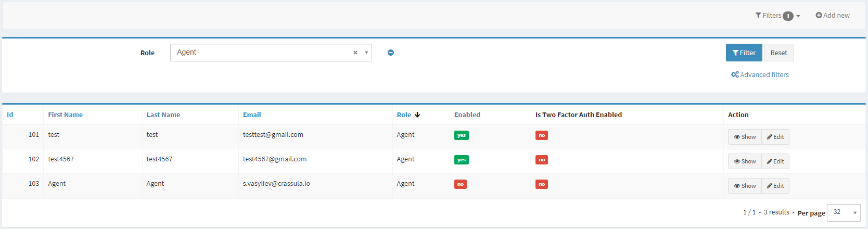Apply filters with the Filter button
The image size is (868, 229).
click(744, 53)
